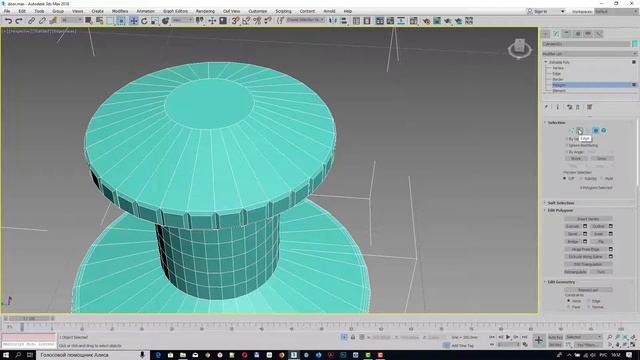This screenshot has width=640, height=360.
Task: Switch to Edge sub-object selection icon
Action: point(579,131)
